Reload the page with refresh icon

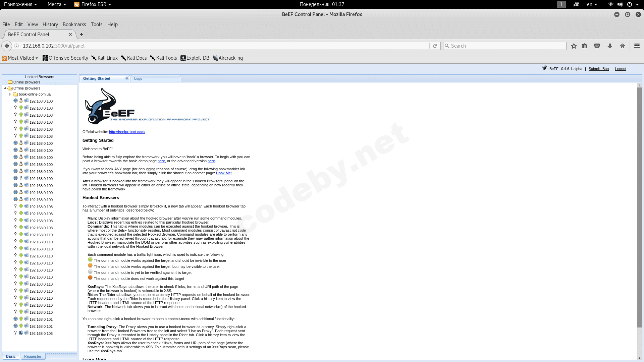tap(435, 46)
